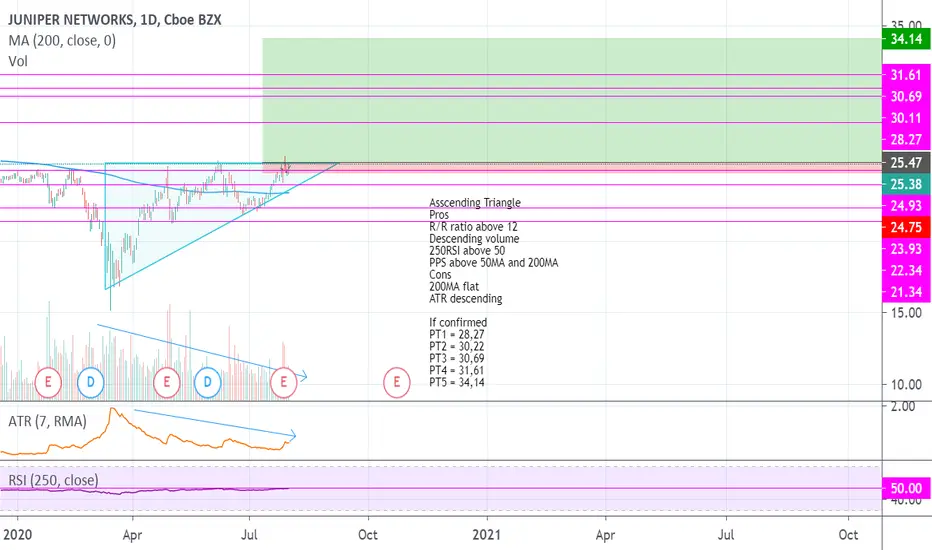Select the 30.11 price level label

pos(906,118)
